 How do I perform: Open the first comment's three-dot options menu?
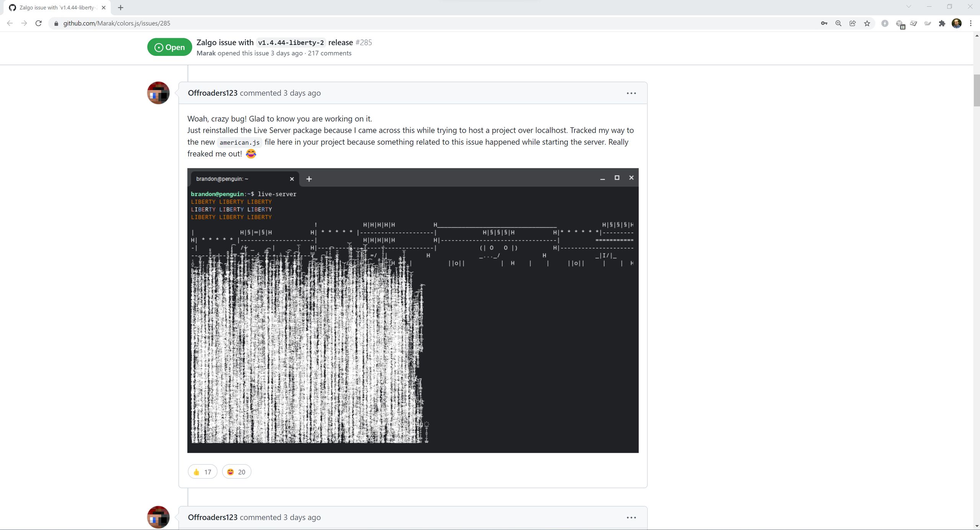[x=631, y=93]
